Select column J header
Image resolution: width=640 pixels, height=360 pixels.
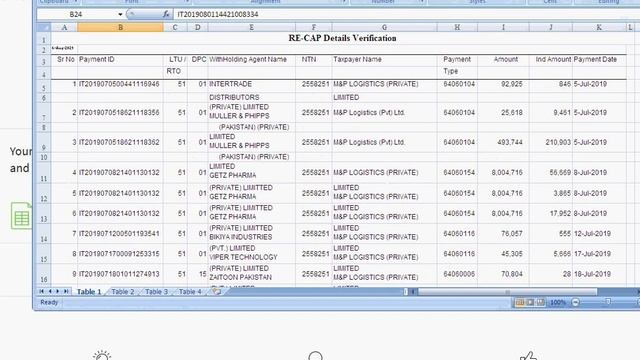pos(551,27)
